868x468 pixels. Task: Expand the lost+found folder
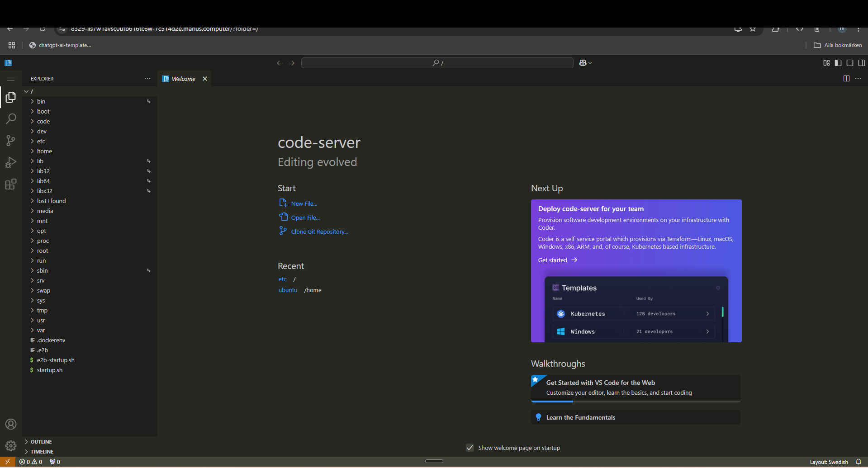(90, 201)
